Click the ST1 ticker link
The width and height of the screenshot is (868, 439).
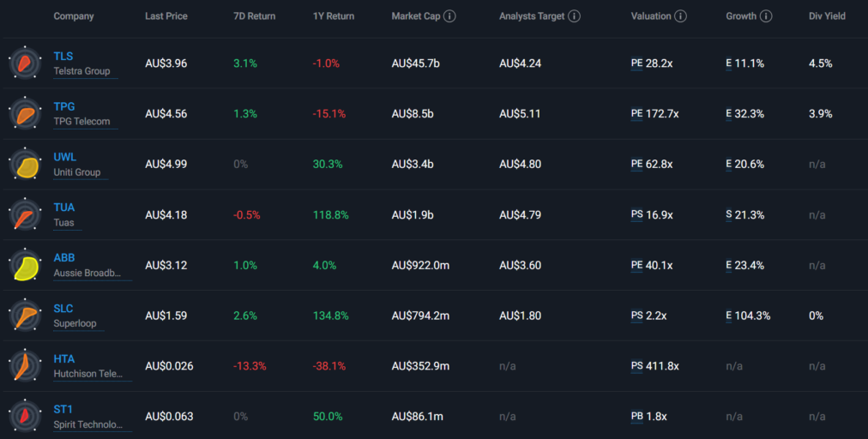63,409
